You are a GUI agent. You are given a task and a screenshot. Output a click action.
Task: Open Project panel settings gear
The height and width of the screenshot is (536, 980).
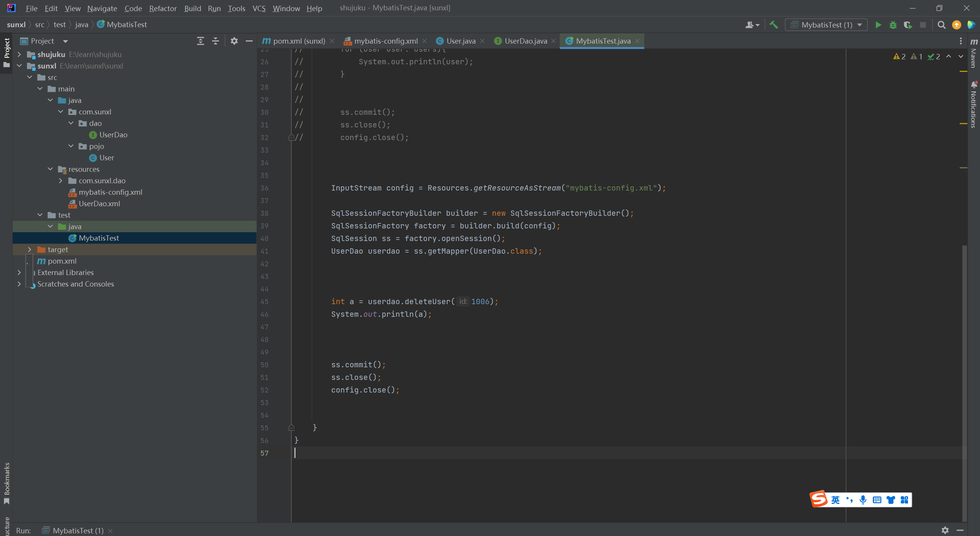234,41
